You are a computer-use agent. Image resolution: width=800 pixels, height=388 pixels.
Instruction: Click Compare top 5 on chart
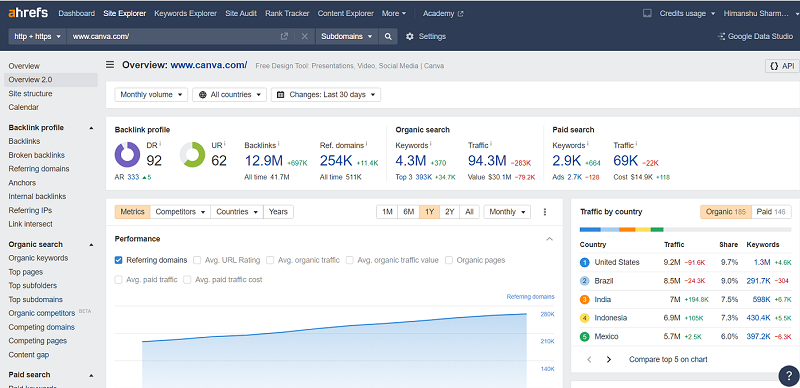668,359
